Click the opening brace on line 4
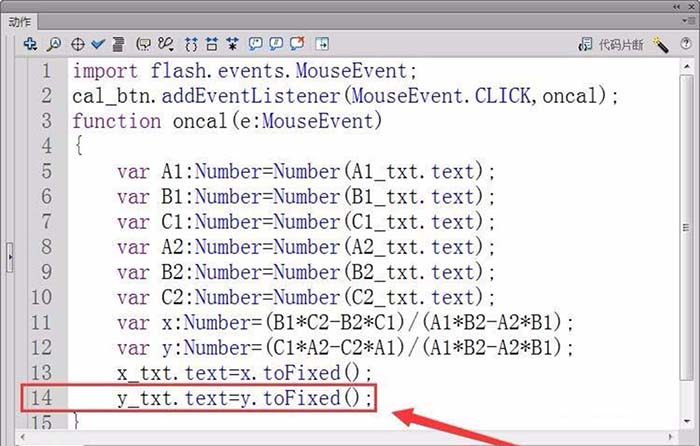The height and width of the screenshot is (446, 700). tap(79, 146)
